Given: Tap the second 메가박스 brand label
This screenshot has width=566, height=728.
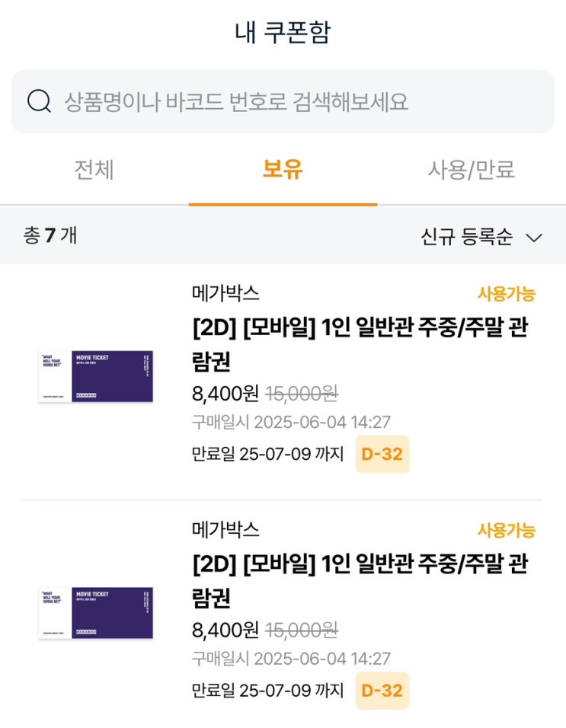Looking at the screenshot, I should [225, 529].
